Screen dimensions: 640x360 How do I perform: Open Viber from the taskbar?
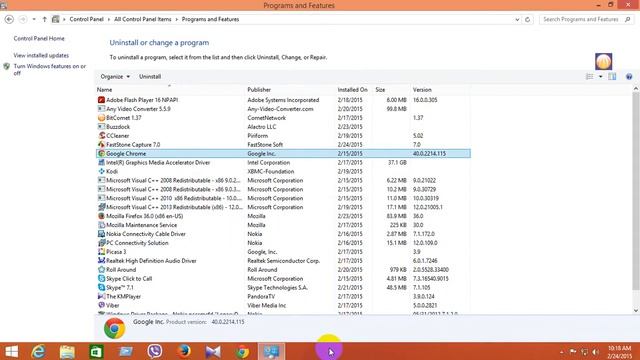(155, 351)
